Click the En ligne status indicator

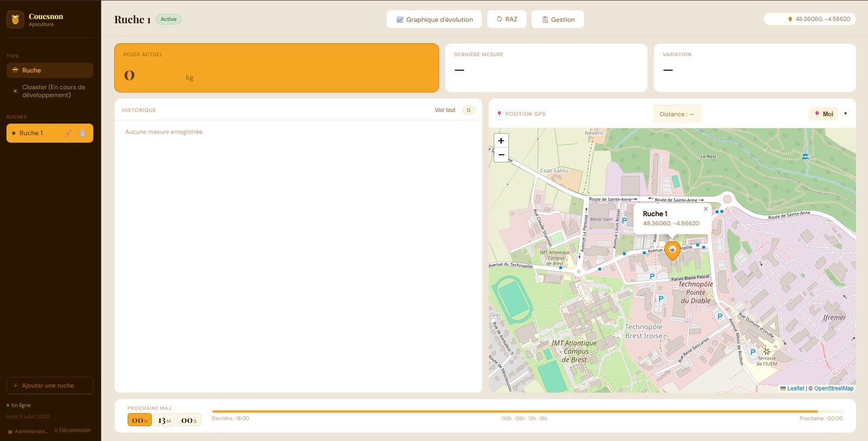pos(18,405)
